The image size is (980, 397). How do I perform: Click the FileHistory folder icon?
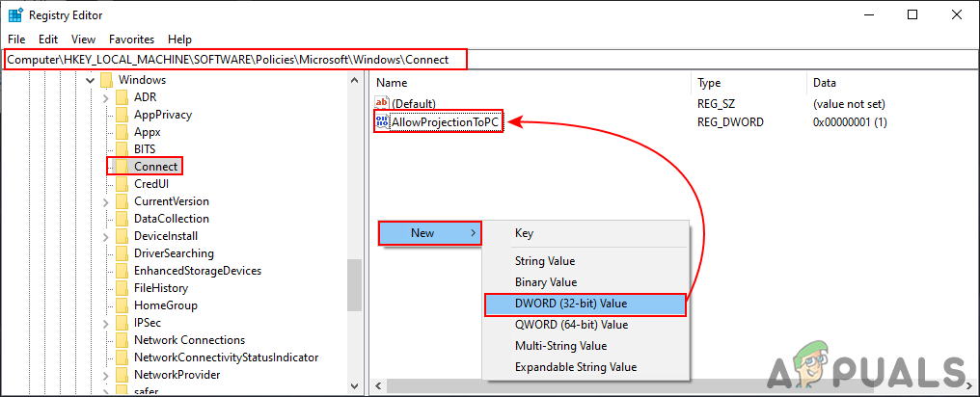(x=122, y=288)
